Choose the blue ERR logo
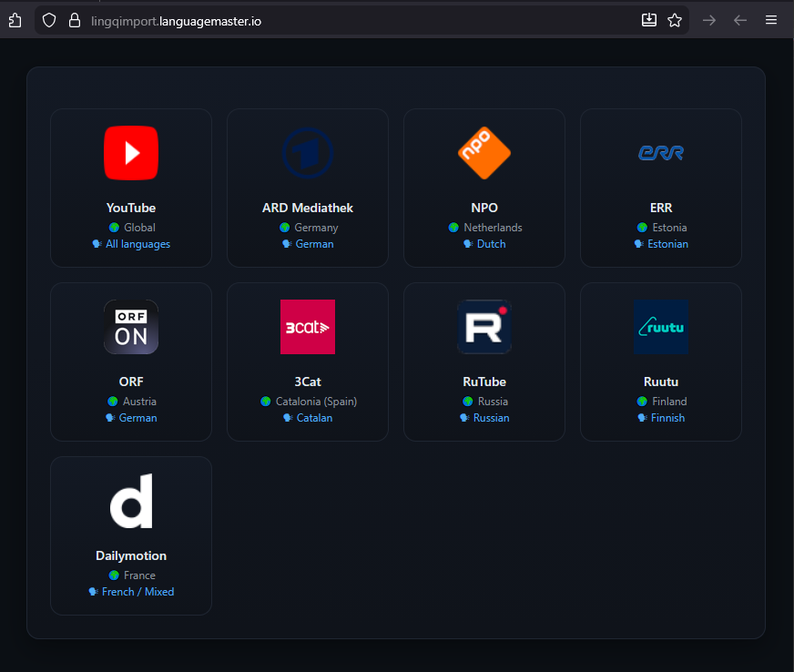Viewport: 794px width, 672px height. point(661,153)
